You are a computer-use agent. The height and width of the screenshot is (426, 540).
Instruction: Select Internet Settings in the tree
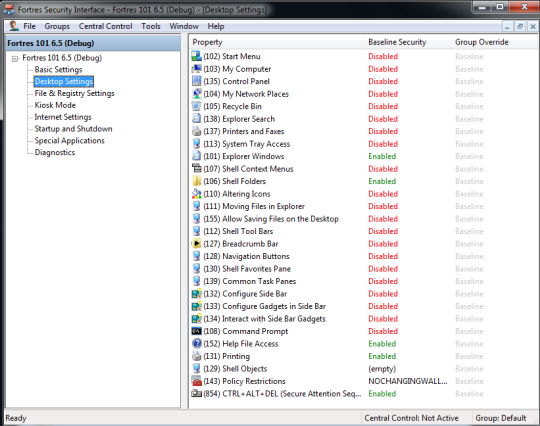[x=63, y=117]
